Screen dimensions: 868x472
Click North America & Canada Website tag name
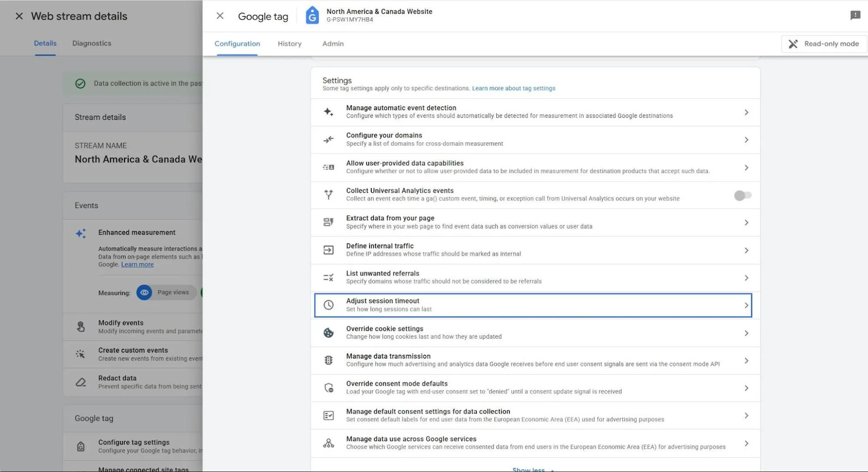[x=379, y=11]
